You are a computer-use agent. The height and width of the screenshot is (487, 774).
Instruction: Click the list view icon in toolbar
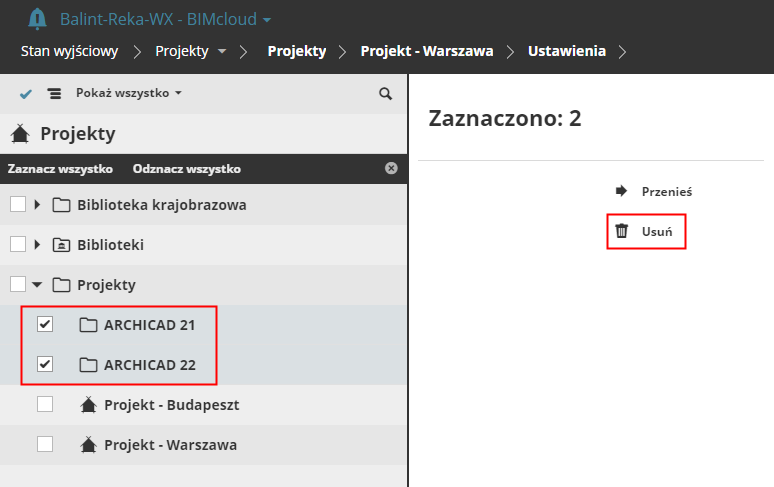point(54,94)
